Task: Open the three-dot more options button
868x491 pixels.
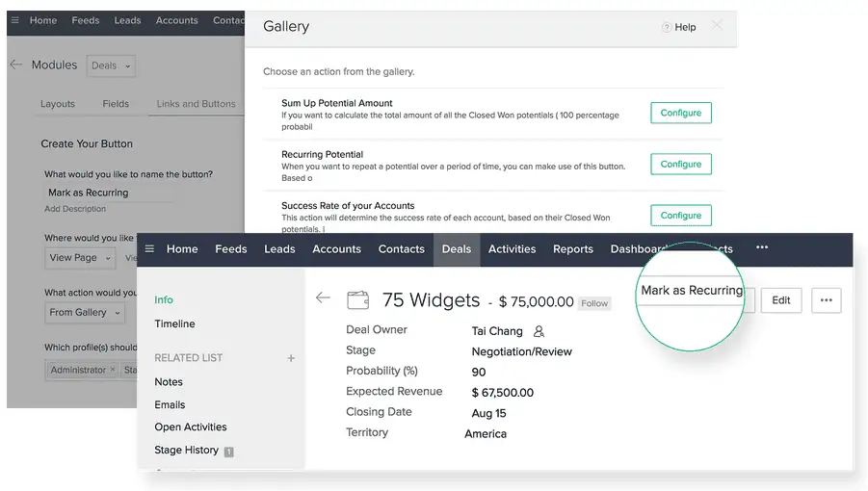Action: click(x=826, y=300)
